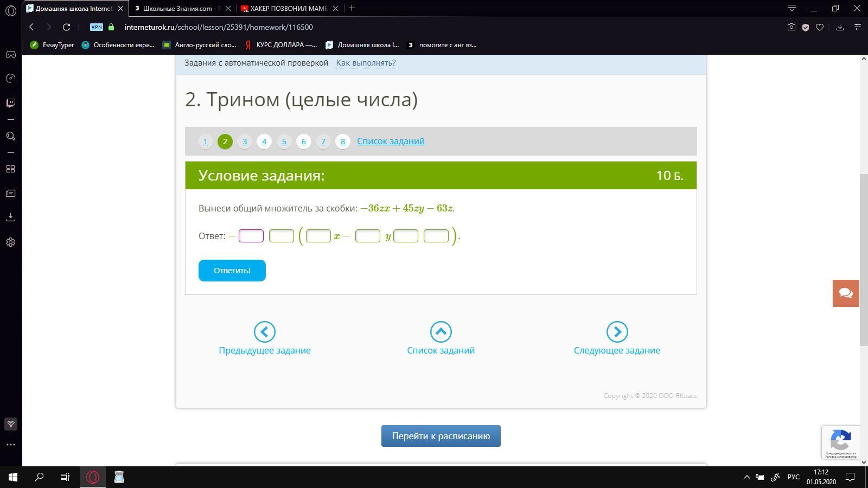Click the page vertical scrollbar
This screenshot has width=868, height=488.
[x=864, y=260]
